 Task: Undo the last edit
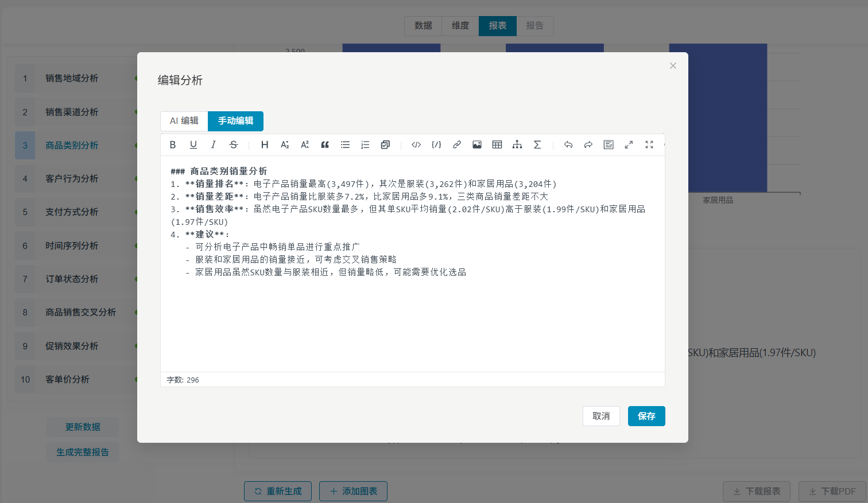(x=568, y=145)
